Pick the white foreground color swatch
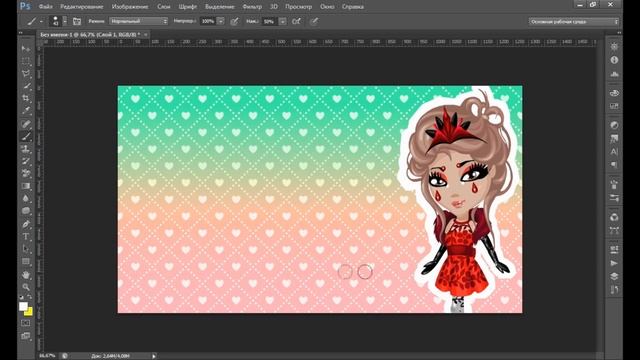640x360 pixels. [x=23, y=306]
